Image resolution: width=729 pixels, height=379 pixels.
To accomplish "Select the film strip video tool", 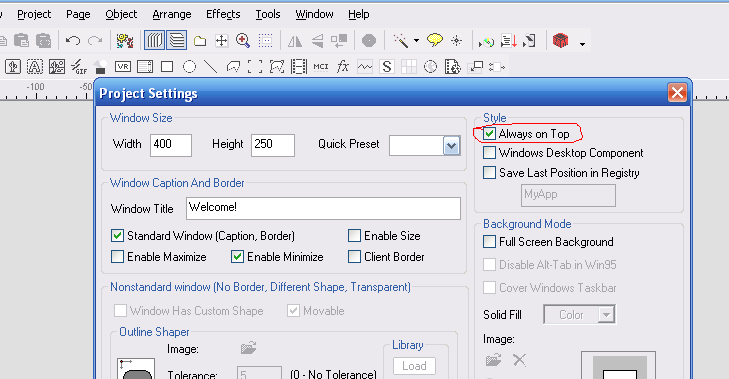I will [298, 67].
